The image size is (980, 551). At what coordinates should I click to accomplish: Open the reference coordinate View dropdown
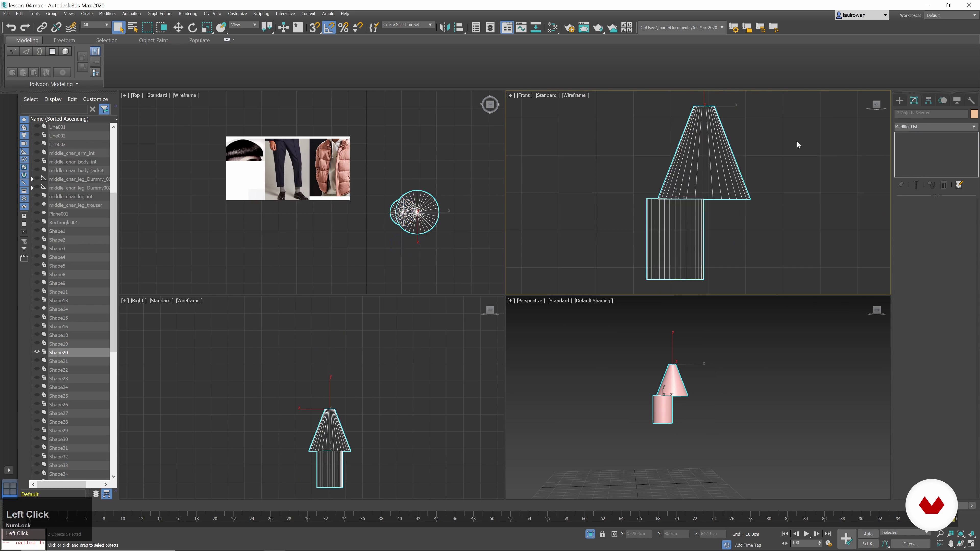[x=243, y=25]
